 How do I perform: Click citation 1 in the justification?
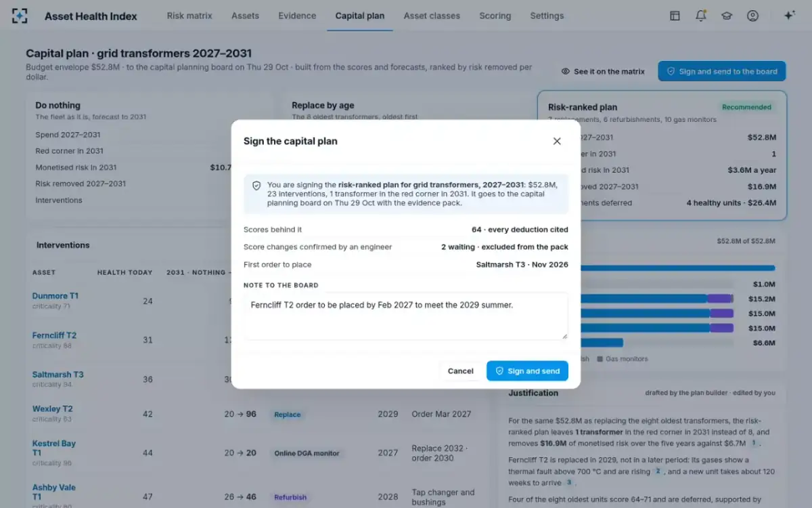pyautogui.click(x=752, y=443)
